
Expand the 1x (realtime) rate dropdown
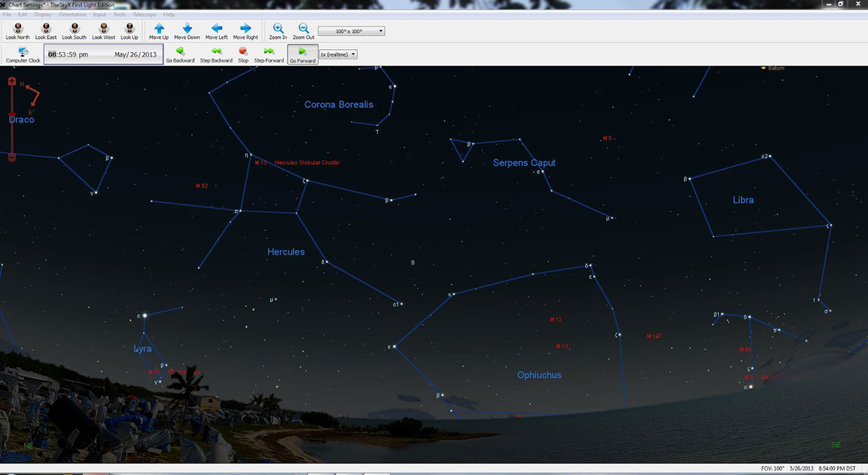[339, 54]
